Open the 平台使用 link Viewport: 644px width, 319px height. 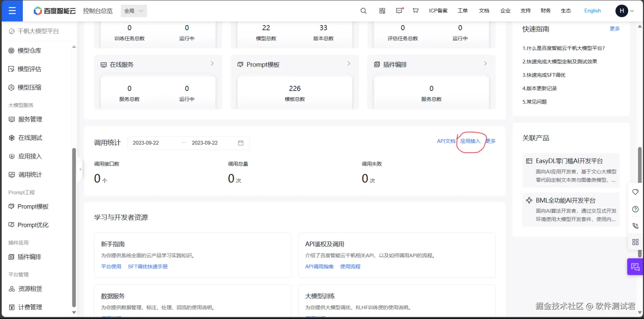click(111, 267)
